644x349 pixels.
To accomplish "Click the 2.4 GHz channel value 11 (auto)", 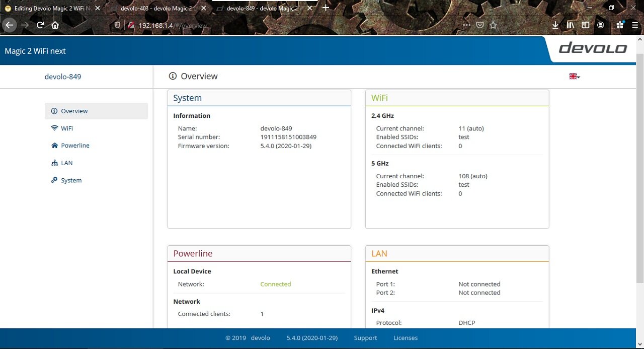I will click(471, 128).
